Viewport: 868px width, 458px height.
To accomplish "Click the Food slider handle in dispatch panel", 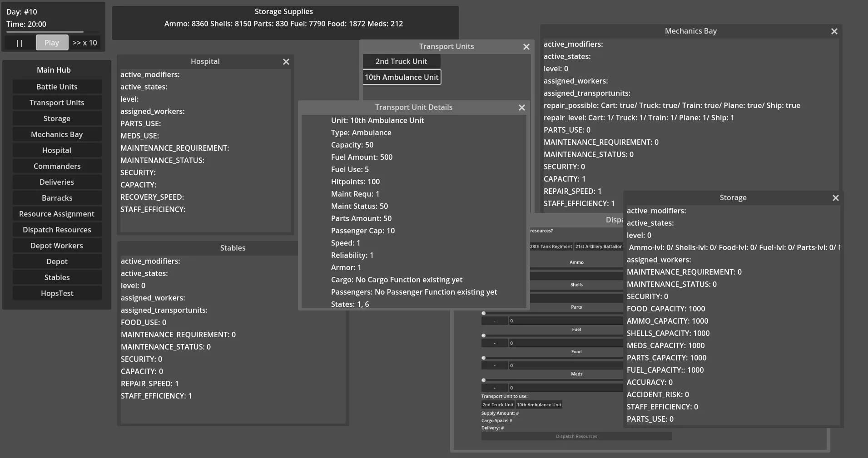I will (x=484, y=358).
